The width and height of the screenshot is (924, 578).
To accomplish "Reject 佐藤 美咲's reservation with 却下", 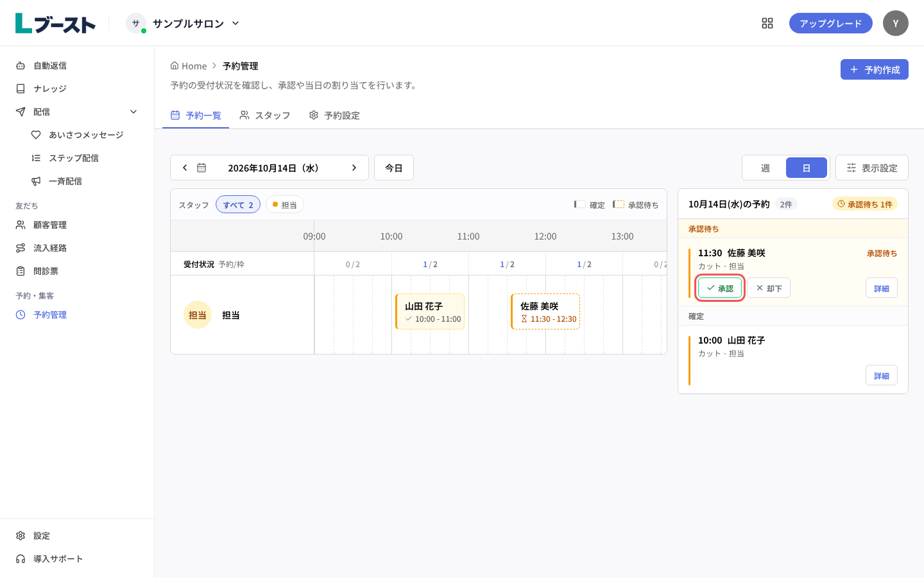I will point(769,288).
